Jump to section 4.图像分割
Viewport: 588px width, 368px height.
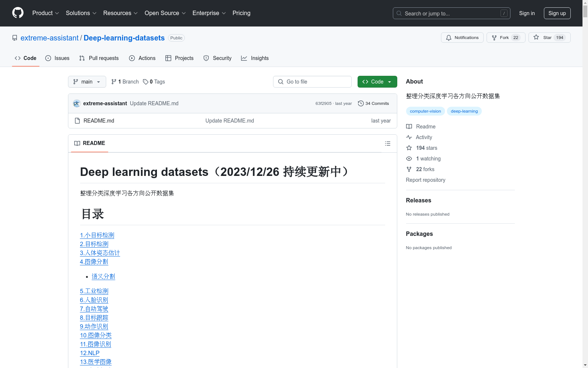[94, 262]
